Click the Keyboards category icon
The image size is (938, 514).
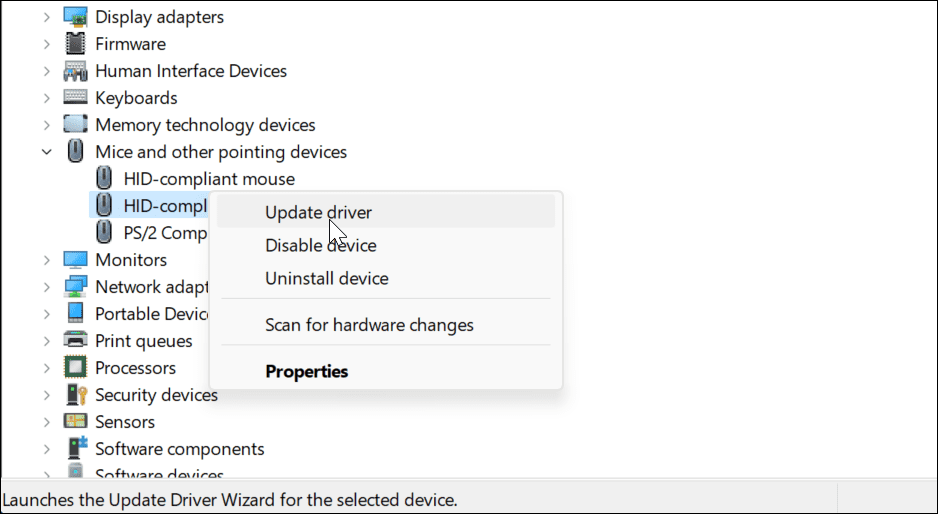pos(75,98)
